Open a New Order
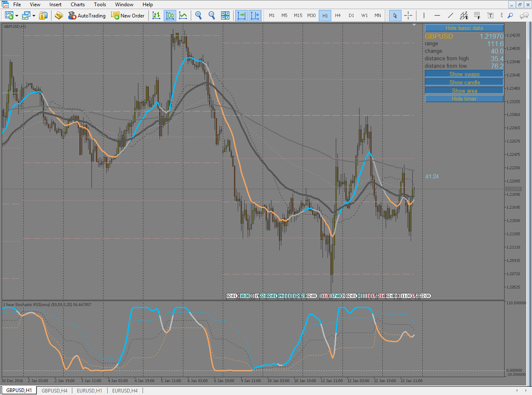 click(128, 16)
